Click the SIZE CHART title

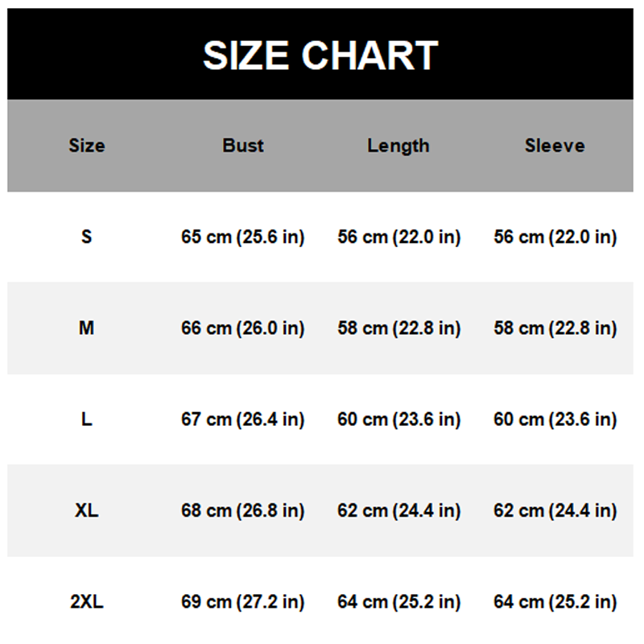(320, 56)
